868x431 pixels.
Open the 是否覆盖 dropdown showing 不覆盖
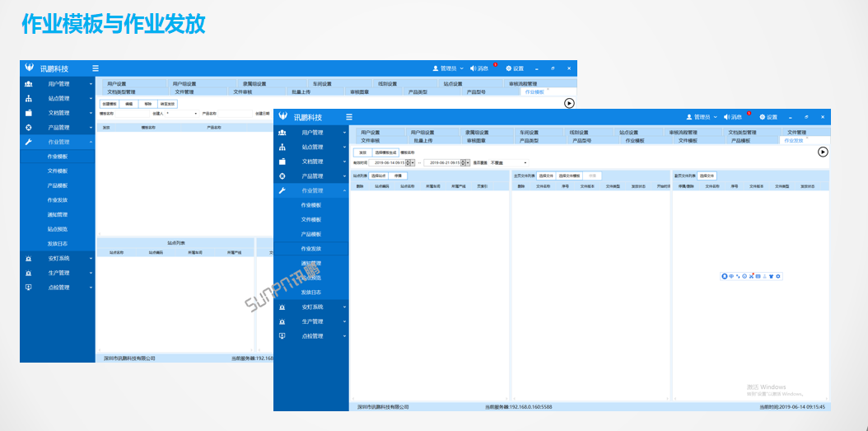click(x=509, y=163)
